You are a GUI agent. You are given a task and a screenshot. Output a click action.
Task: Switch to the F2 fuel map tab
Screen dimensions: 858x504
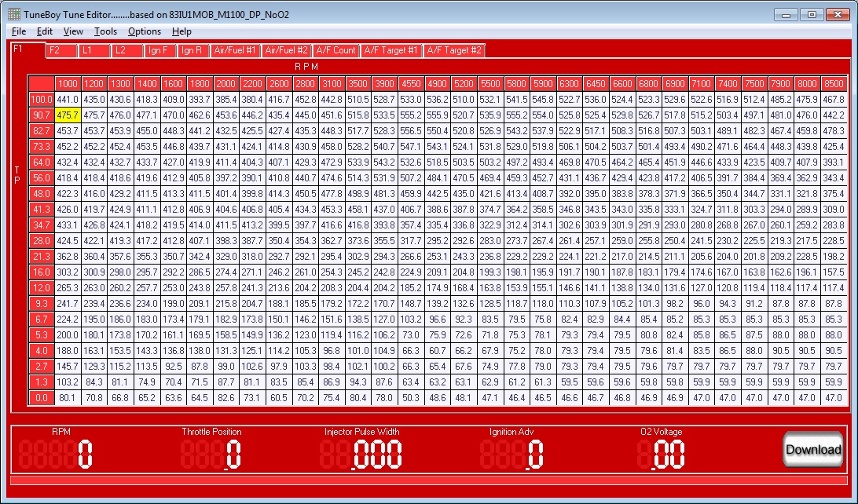[x=54, y=50]
